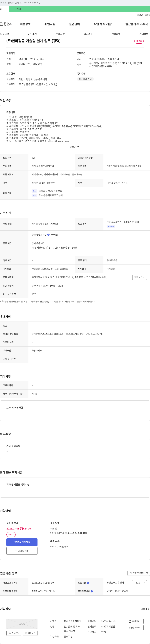Expand job details with 더보기 chevron

(75, 147)
